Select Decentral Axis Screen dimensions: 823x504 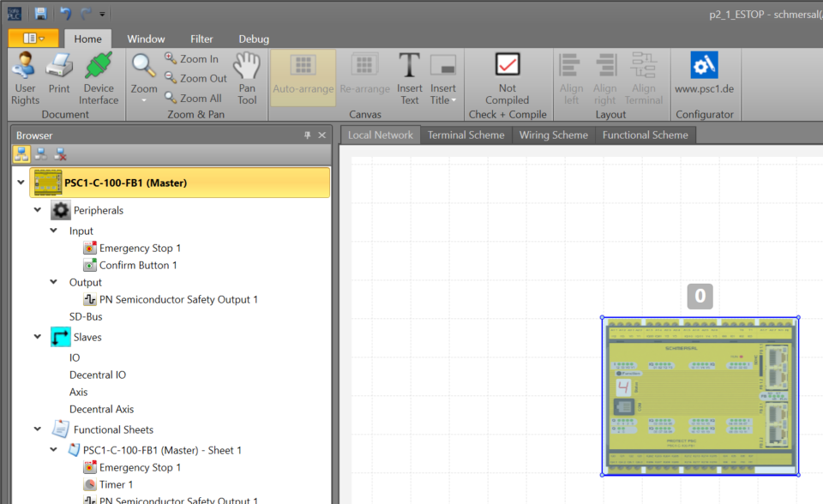(x=101, y=409)
